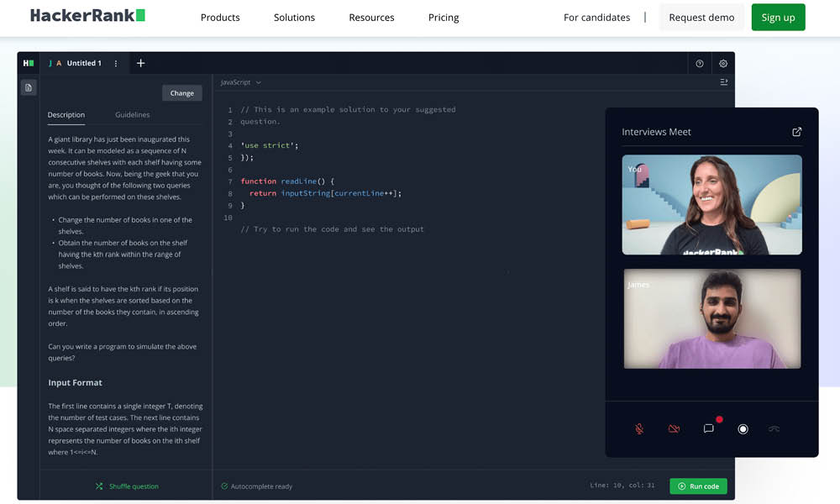Click the Autocomplete ready status
The image size is (840, 504).
pyautogui.click(x=256, y=486)
